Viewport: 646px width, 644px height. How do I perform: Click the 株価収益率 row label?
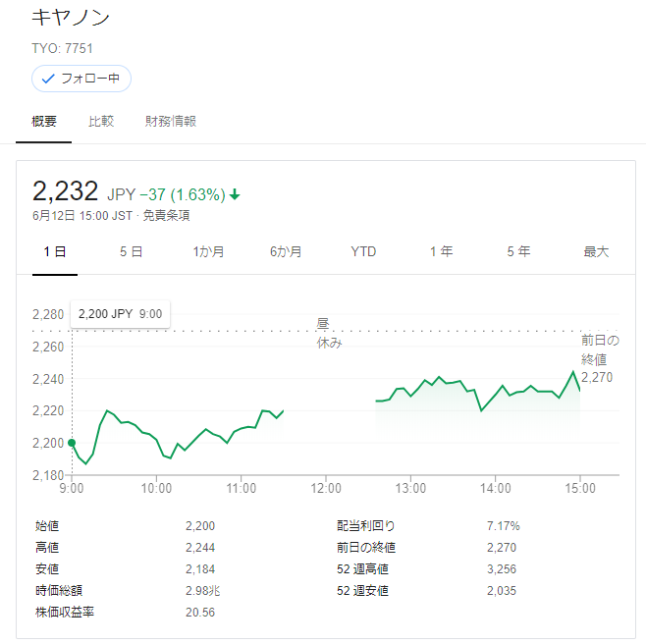(x=65, y=613)
